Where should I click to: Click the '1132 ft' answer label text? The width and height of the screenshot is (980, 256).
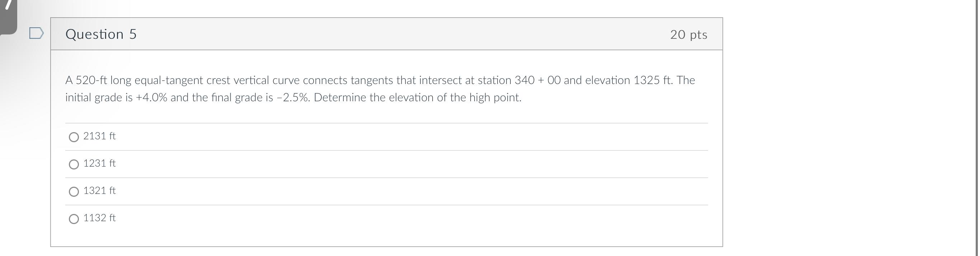99,218
